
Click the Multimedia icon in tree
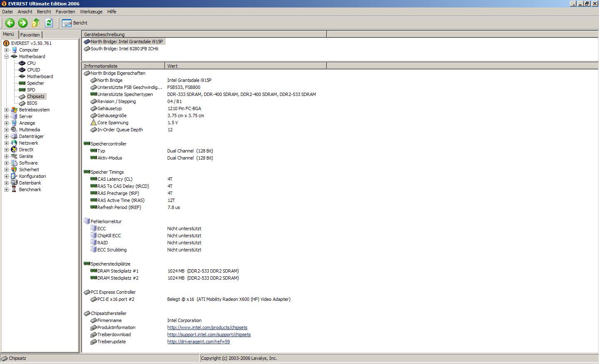14,130
